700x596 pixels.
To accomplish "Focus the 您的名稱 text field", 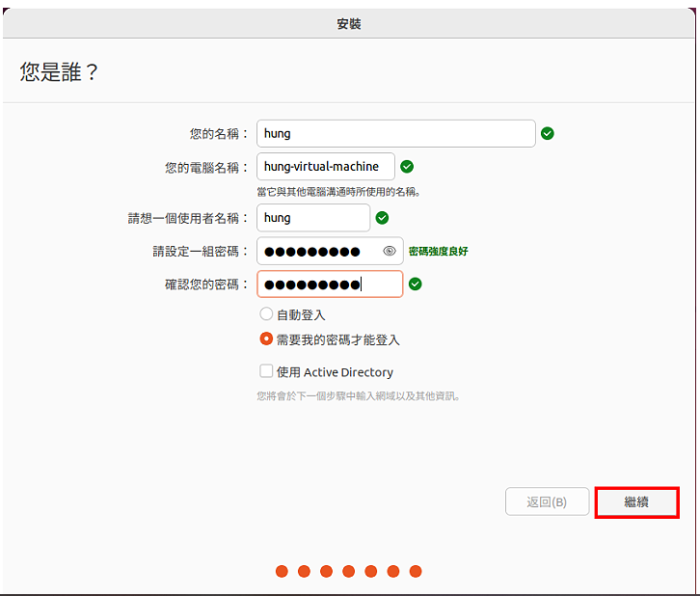I will [x=396, y=133].
